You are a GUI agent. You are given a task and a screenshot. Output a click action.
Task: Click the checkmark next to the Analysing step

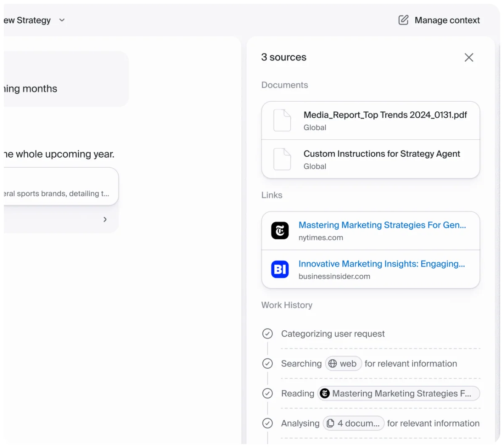[268, 423]
